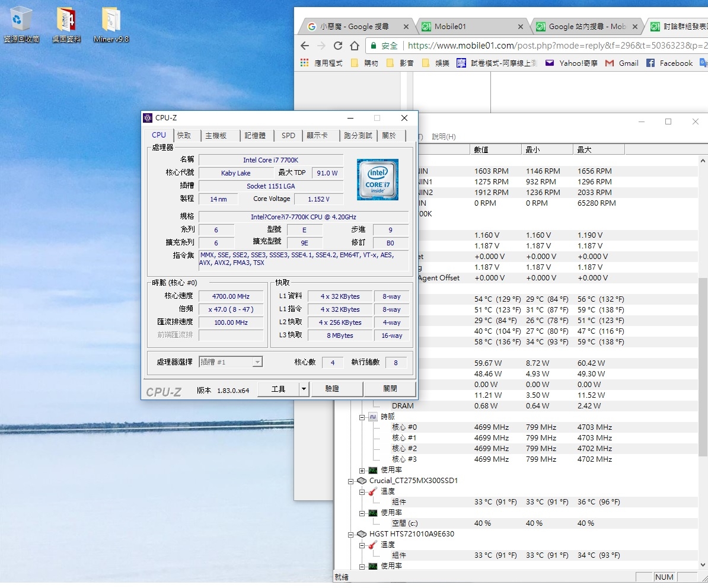Close the 小惡魔 Google 搜尋 tab
This screenshot has width=708, height=588.
[406, 27]
